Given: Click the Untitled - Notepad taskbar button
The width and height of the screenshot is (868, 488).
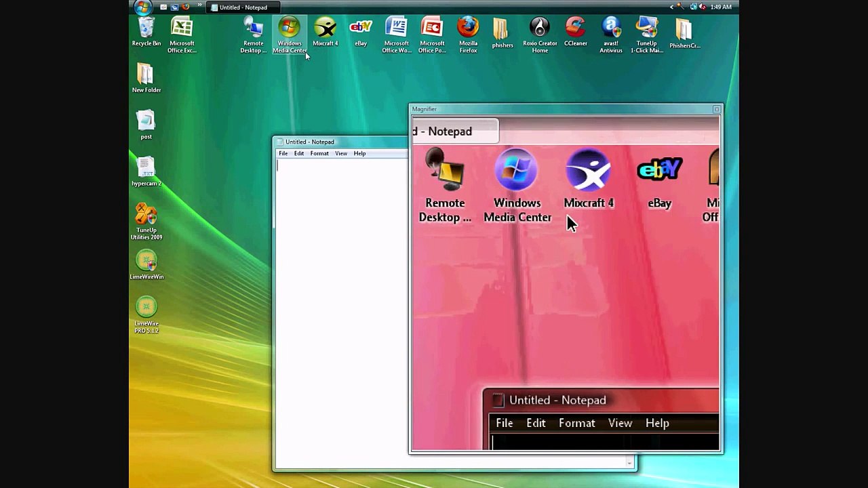Looking at the screenshot, I should point(243,7).
